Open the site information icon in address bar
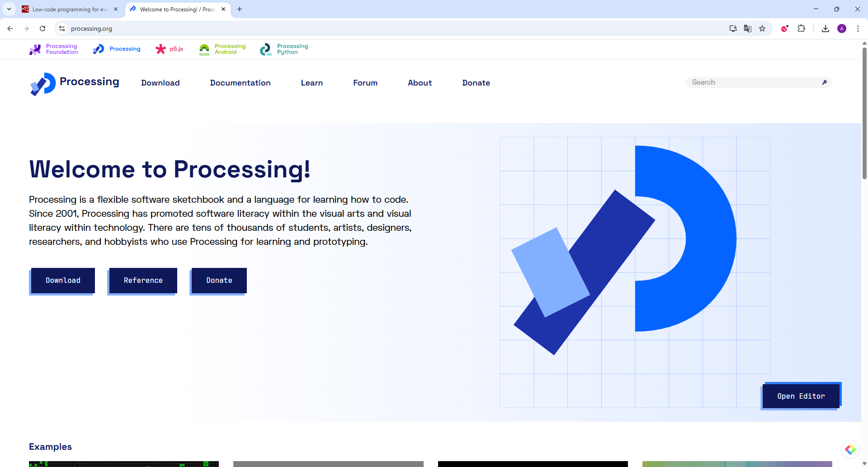 pos(62,29)
